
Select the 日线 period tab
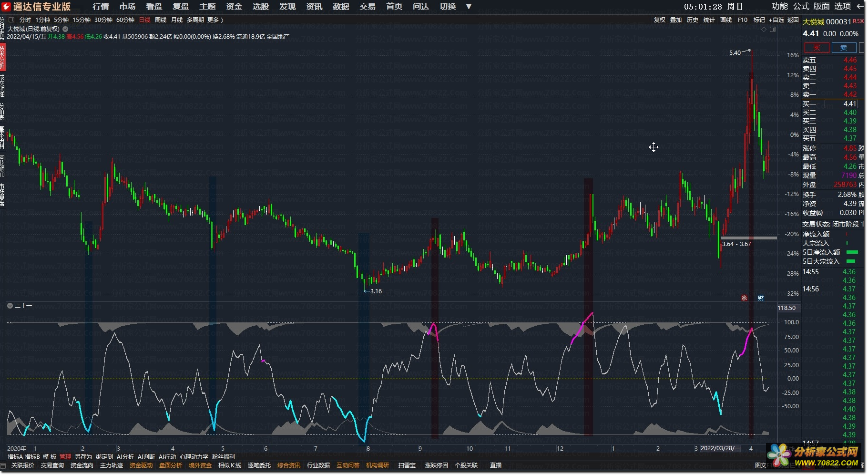pos(144,20)
